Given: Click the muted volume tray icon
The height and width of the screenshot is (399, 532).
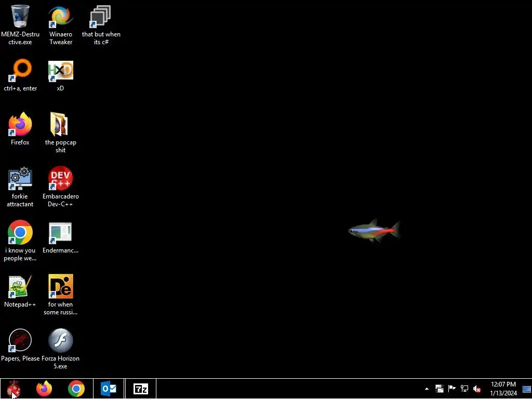Looking at the screenshot, I should click(477, 389).
